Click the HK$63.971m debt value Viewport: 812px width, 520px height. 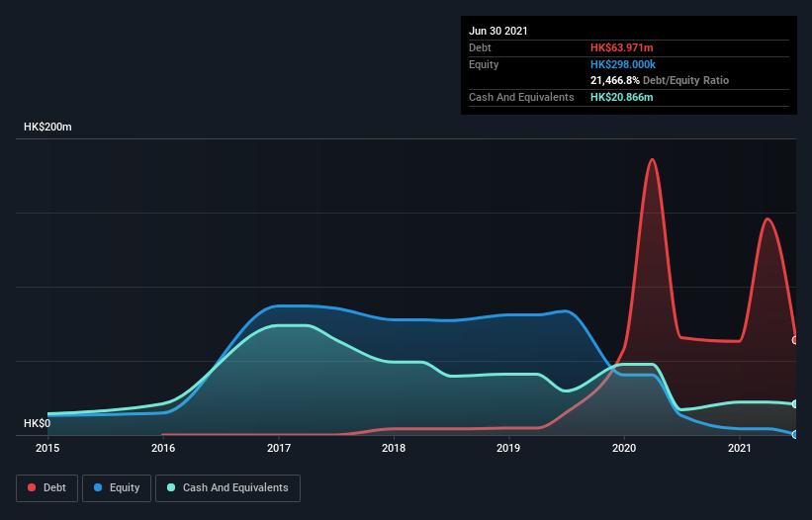621,47
